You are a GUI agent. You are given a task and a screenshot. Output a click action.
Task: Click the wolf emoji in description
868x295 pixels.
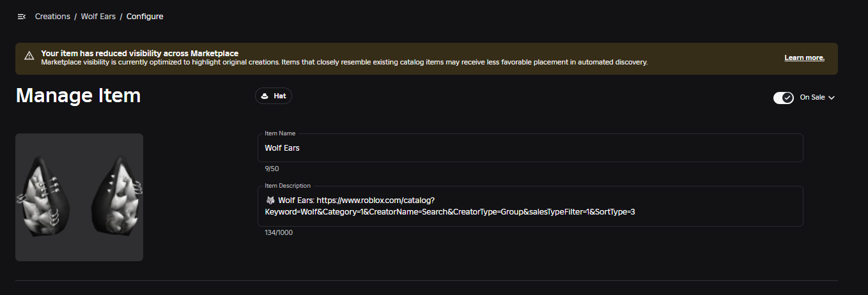tap(270, 200)
